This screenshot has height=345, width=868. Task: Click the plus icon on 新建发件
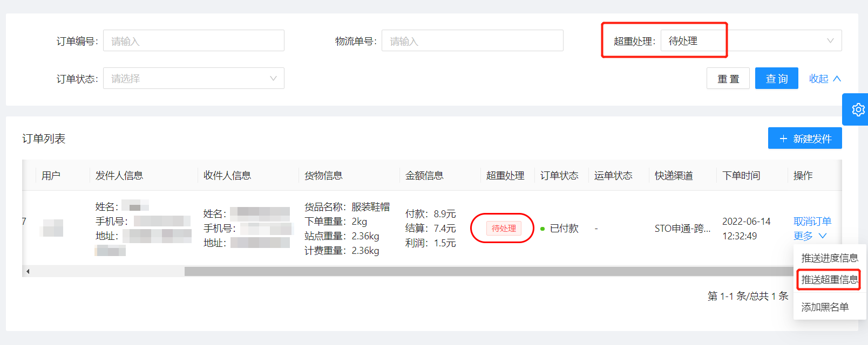point(783,139)
